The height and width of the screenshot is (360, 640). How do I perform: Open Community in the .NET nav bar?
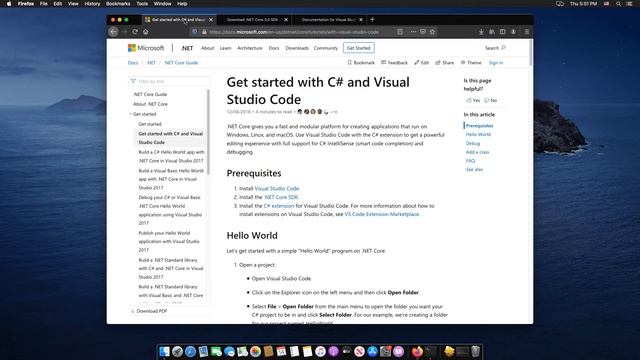click(326, 48)
